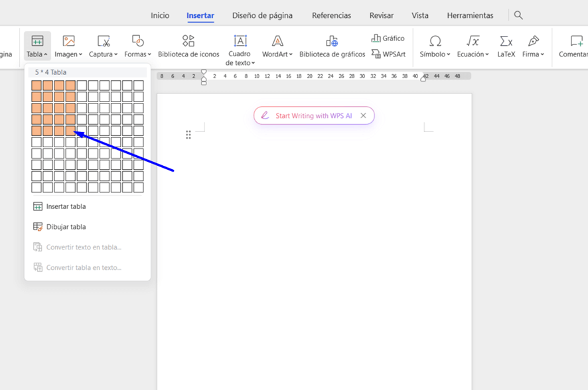588x390 pixels.
Task: Select the Insertar tab
Action: click(200, 15)
